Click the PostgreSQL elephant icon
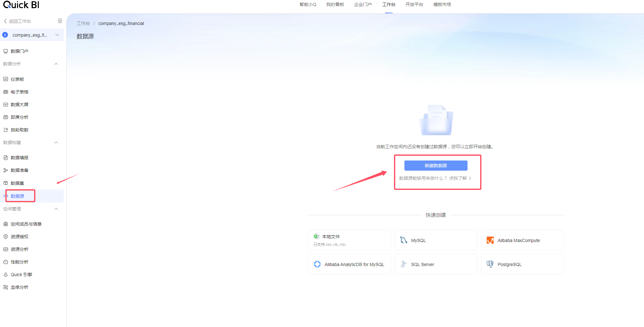The image size is (644, 327). coord(490,264)
